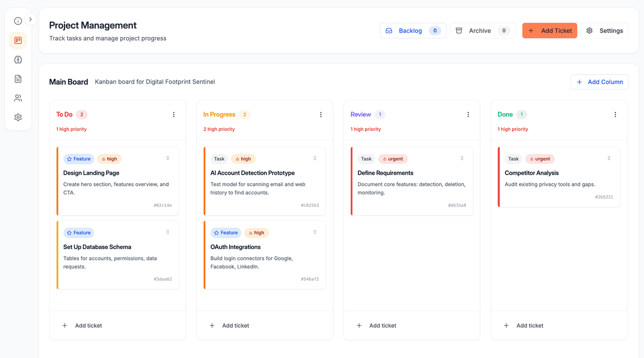Open the In Progress column options menu
This screenshot has width=644, height=358.
pos(320,114)
